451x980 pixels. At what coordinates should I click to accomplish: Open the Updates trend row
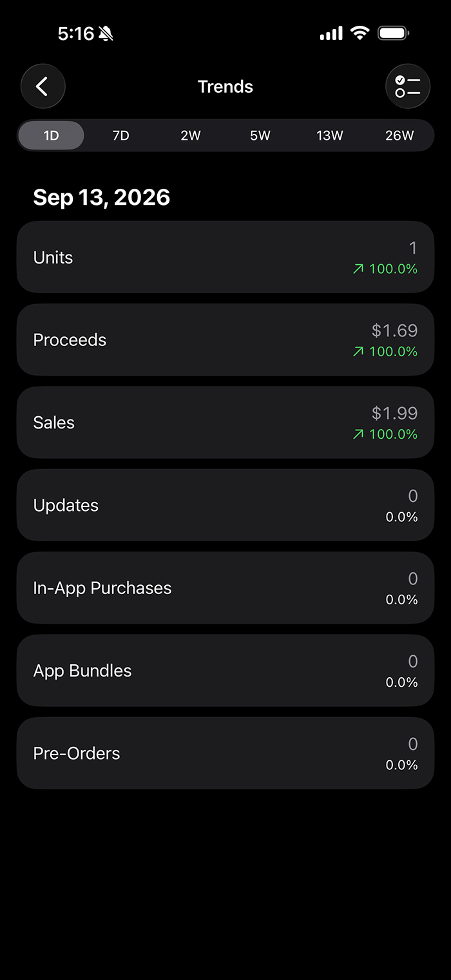225,505
